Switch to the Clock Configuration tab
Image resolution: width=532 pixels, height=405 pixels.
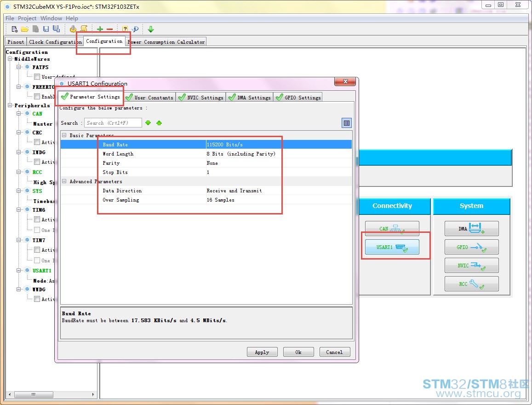pos(55,42)
